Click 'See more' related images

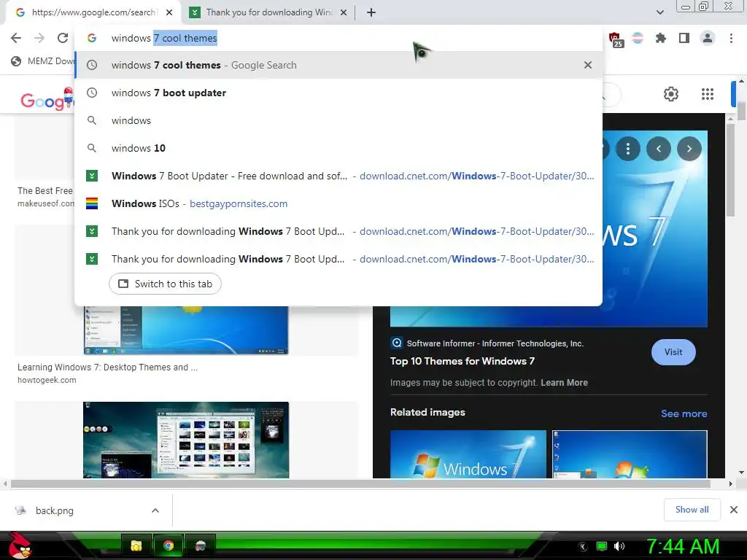(x=684, y=413)
